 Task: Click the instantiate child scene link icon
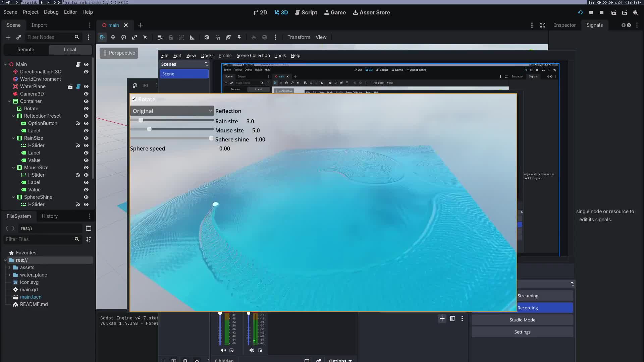coord(19,37)
